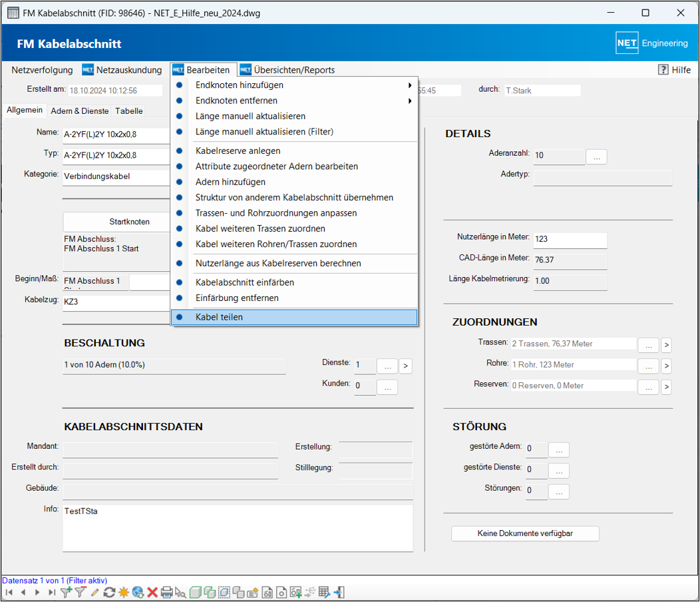The image size is (700, 602).
Task: Open the Übersichten/Reports menu
Action: 288,70
